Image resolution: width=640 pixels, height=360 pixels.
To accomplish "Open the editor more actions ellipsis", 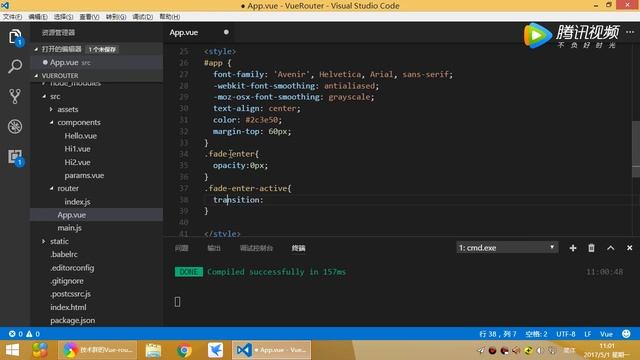I will pyautogui.click(x=630, y=32).
